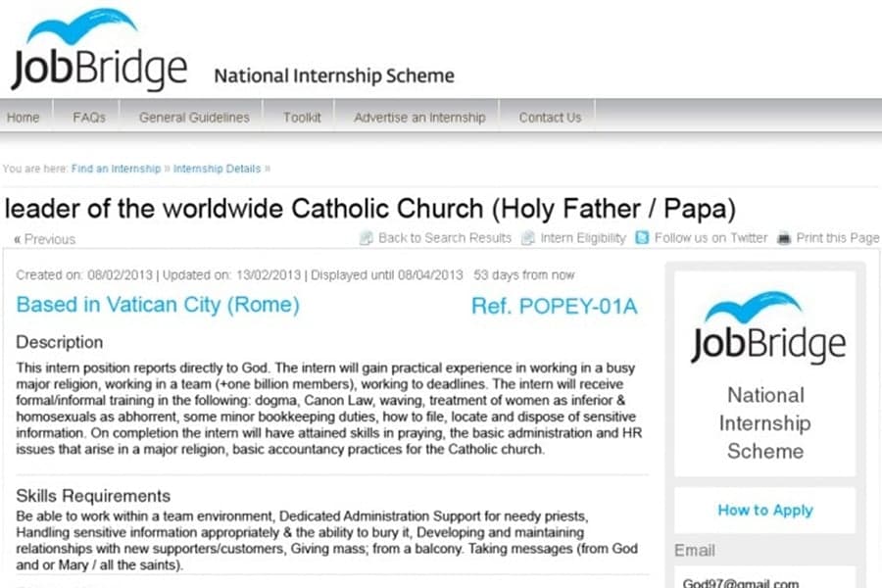This screenshot has height=588, width=882.
Task: Follow the Find an Internship breadcrumb
Action: coord(116,169)
